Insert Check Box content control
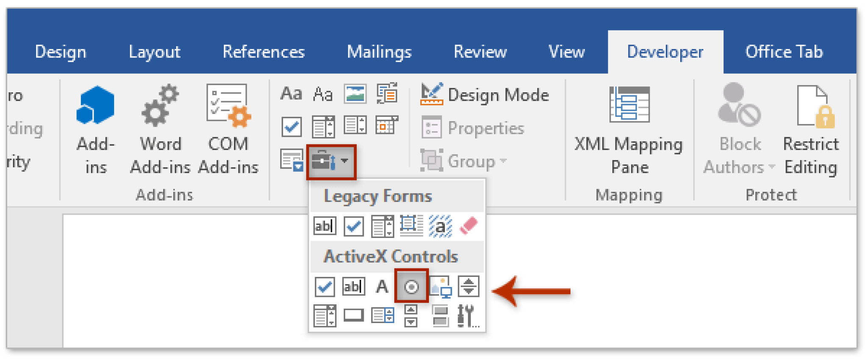The image size is (868, 362). [x=292, y=127]
